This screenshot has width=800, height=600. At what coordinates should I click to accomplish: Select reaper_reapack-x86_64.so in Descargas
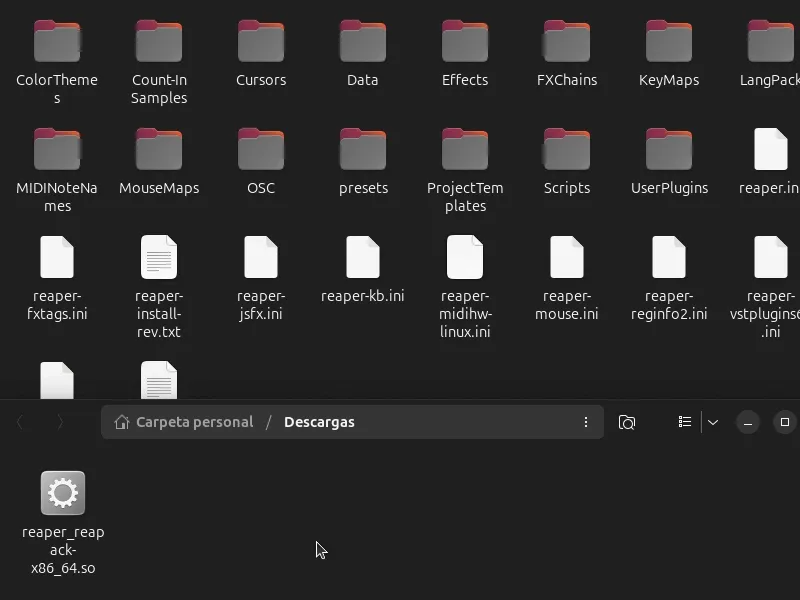click(63, 493)
